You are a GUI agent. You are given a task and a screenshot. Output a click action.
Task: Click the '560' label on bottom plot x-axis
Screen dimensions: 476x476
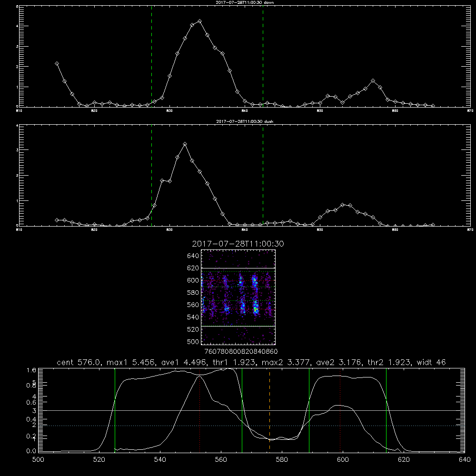coord(221,460)
